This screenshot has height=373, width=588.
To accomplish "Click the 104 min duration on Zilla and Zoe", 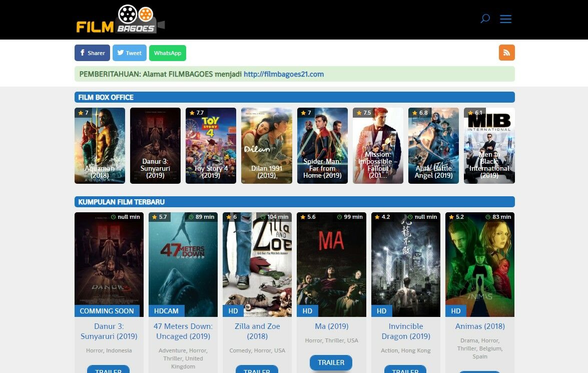I will tap(275, 217).
